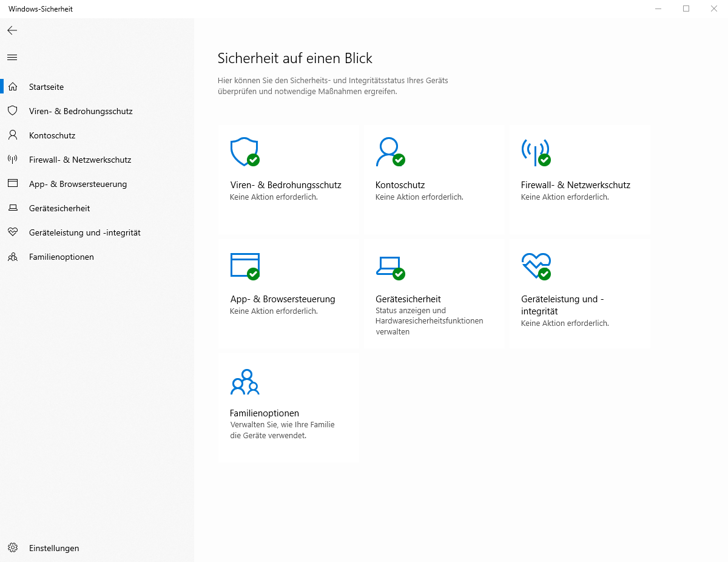Select Startseite in the sidebar
Screen dimensions: 728x562
click(x=46, y=87)
